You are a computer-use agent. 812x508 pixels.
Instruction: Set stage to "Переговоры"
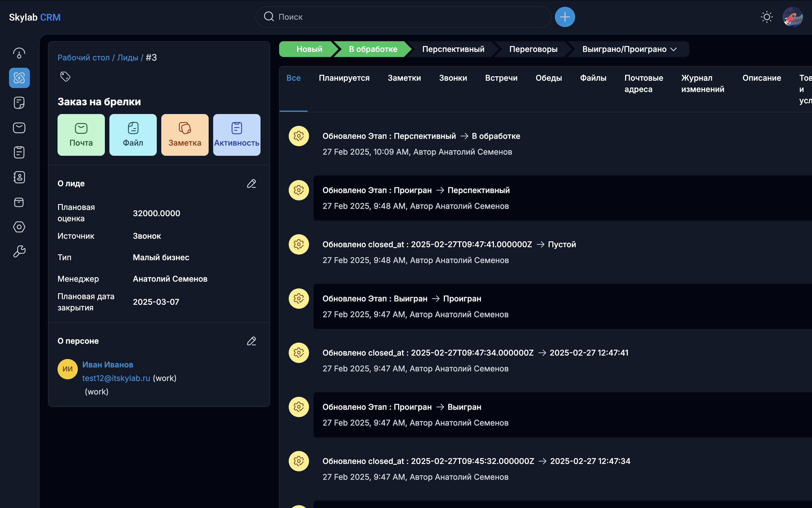533,49
